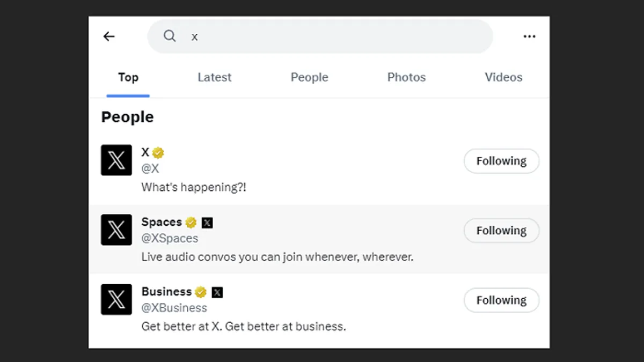
Task: Open the Videos tab
Action: click(503, 77)
